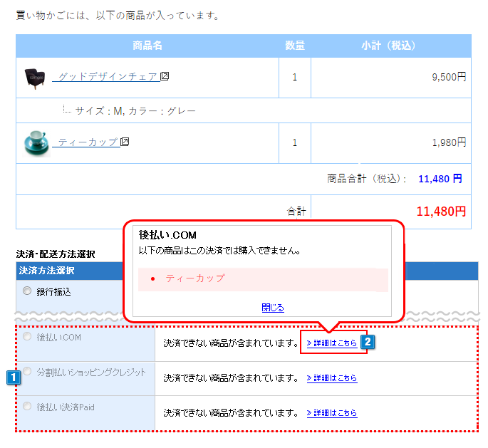The height and width of the screenshot is (448, 488).
Task: Open the ティーカップ product link
Action: tap(86, 142)
